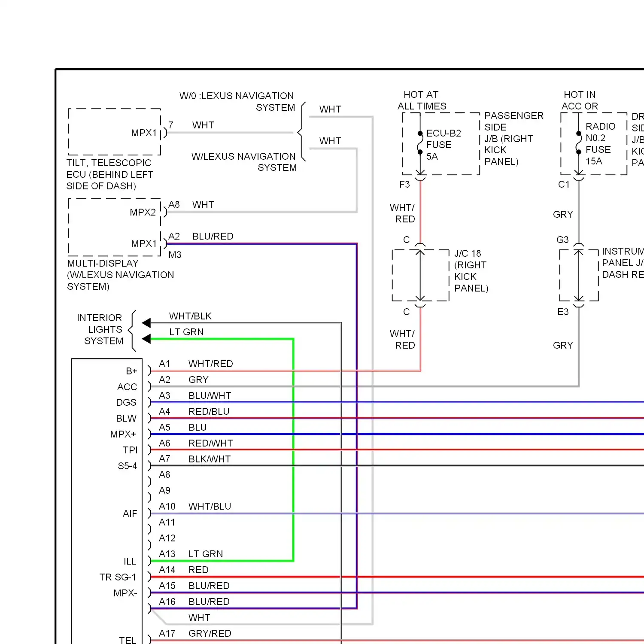Click pin label 'A5' on the BLU row
The height and width of the screenshot is (644, 644).
point(164,428)
